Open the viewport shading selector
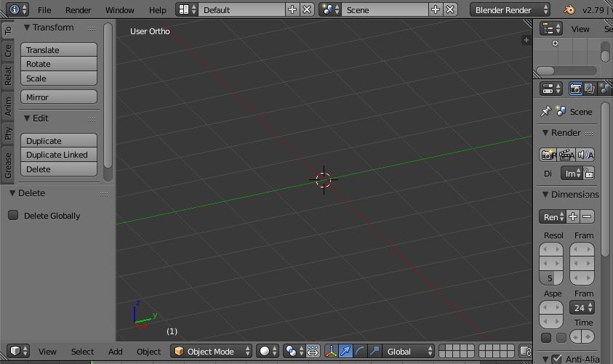613x364 pixels. [268, 351]
